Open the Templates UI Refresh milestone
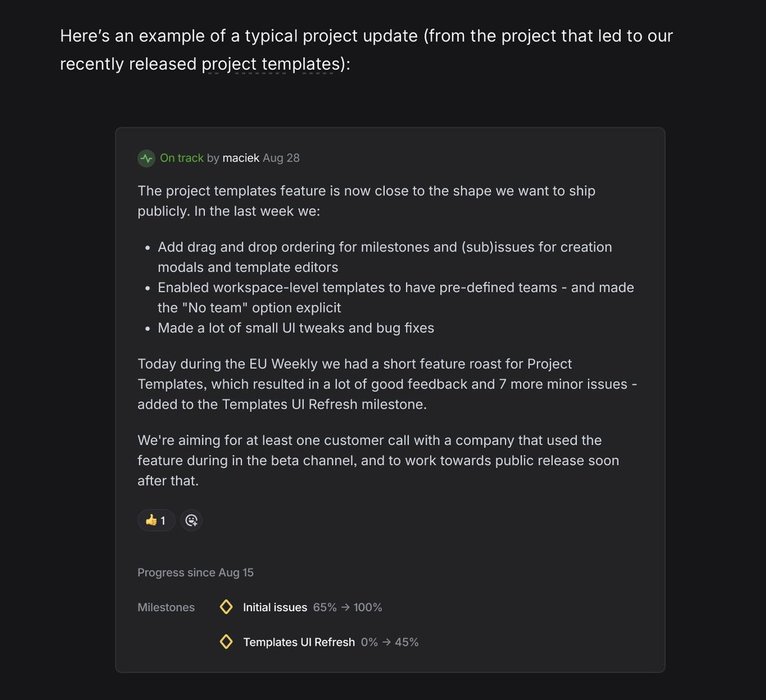 click(299, 642)
